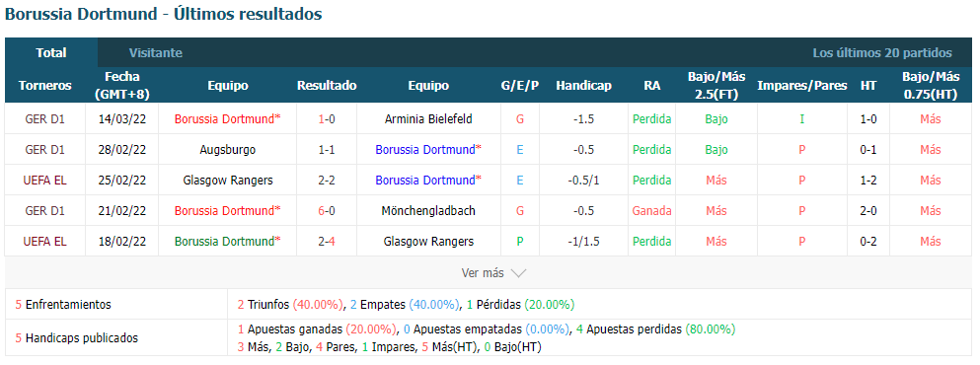
Task: Open the Augsburgo team link
Action: 228,149
